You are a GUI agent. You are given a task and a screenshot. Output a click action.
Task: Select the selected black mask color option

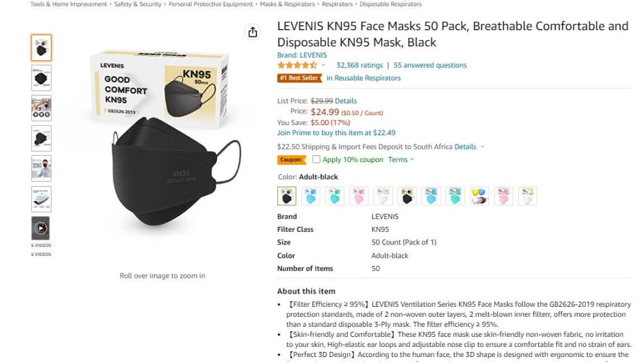[x=287, y=196]
